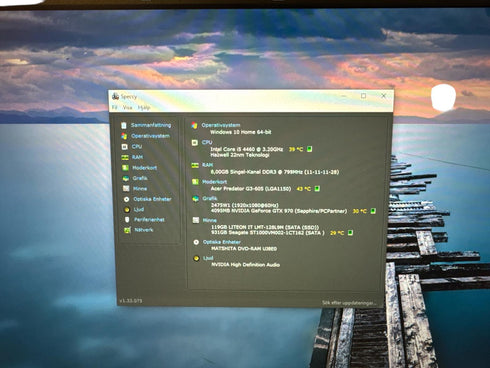Select Operativsystem in the sidebar
Image resolution: width=490 pixels, height=368 pixels.
point(150,136)
